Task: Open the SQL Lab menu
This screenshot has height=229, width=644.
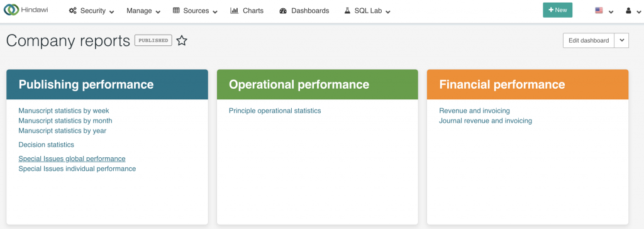Action: tap(367, 11)
